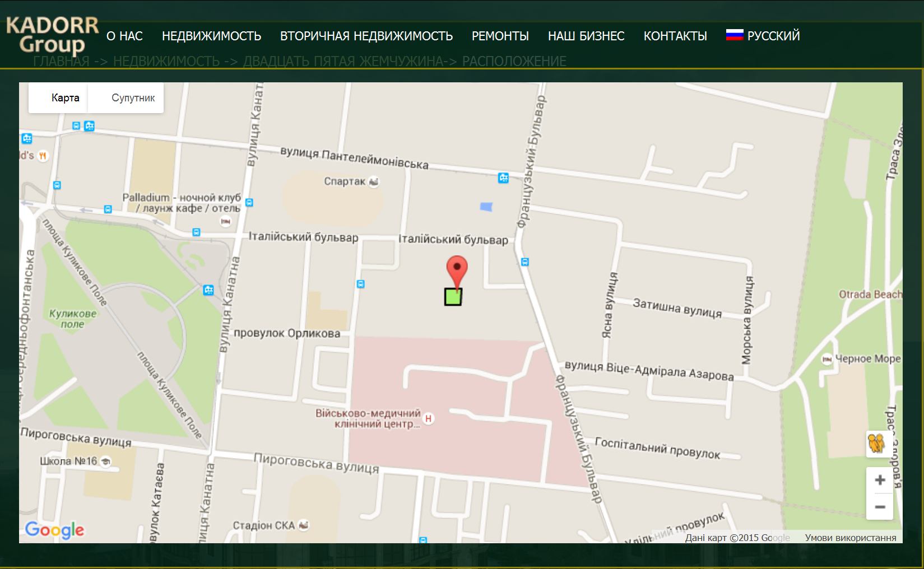Open the РЕМОНТЫ page
Viewport: 924px width, 569px height.
coord(500,36)
